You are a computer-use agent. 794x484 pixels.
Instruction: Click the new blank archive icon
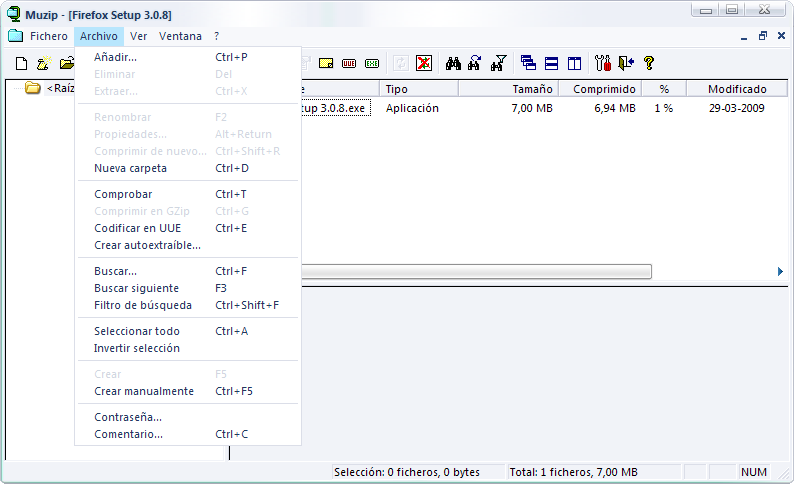(x=21, y=63)
